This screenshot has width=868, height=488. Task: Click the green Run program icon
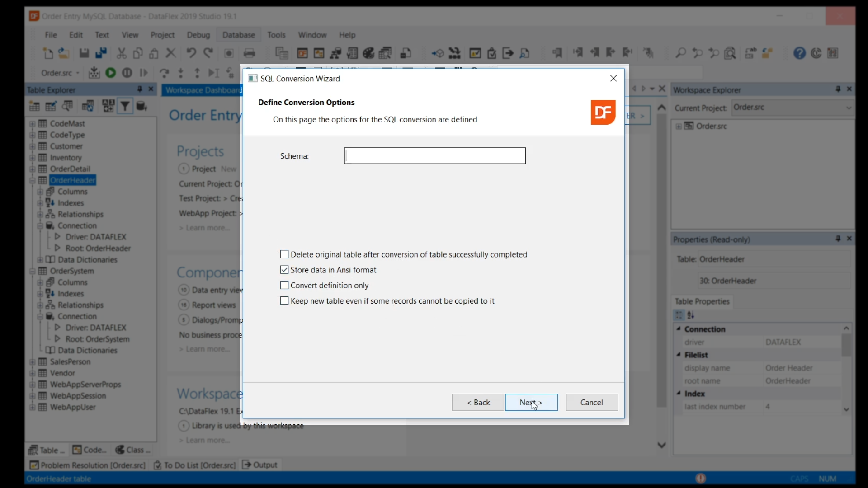[110, 73]
